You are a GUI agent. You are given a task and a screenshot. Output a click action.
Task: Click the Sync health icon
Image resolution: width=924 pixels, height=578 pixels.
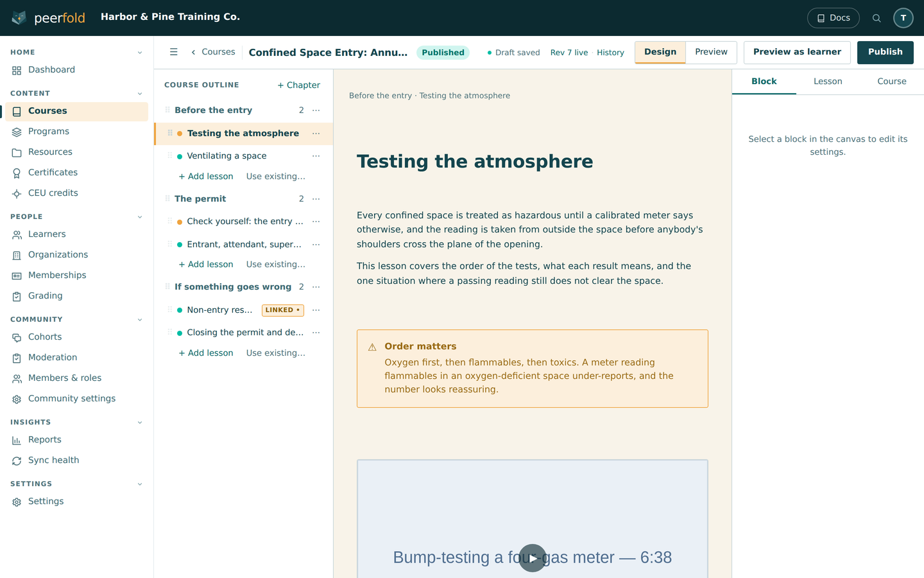(x=17, y=460)
